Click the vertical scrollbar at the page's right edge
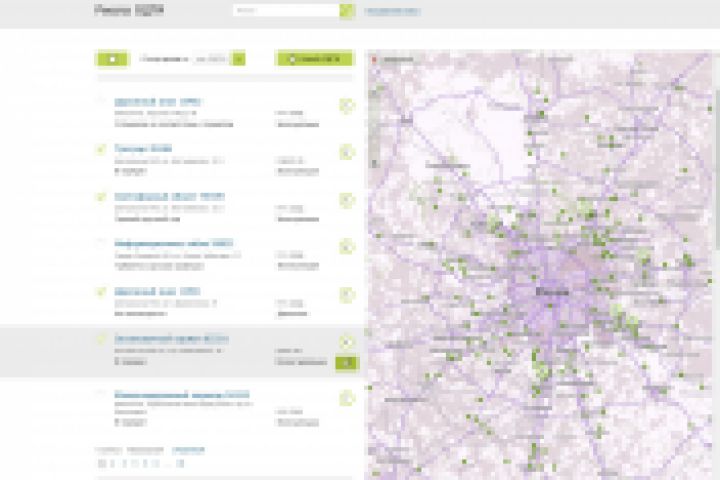The height and width of the screenshot is (480, 720). coord(717,170)
